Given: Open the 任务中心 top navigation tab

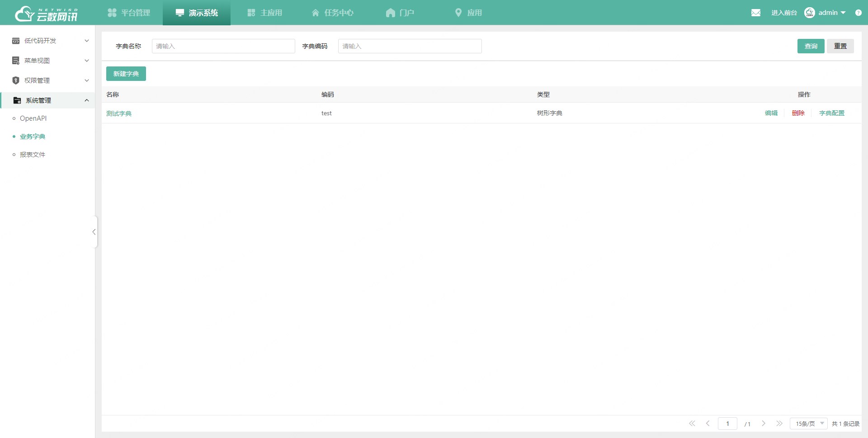Looking at the screenshot, I should [333, 13].
